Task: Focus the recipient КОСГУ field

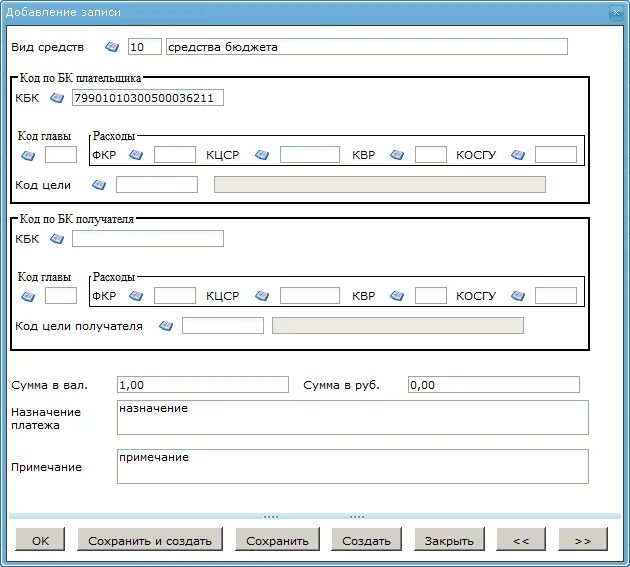Action: click(556, 295)
